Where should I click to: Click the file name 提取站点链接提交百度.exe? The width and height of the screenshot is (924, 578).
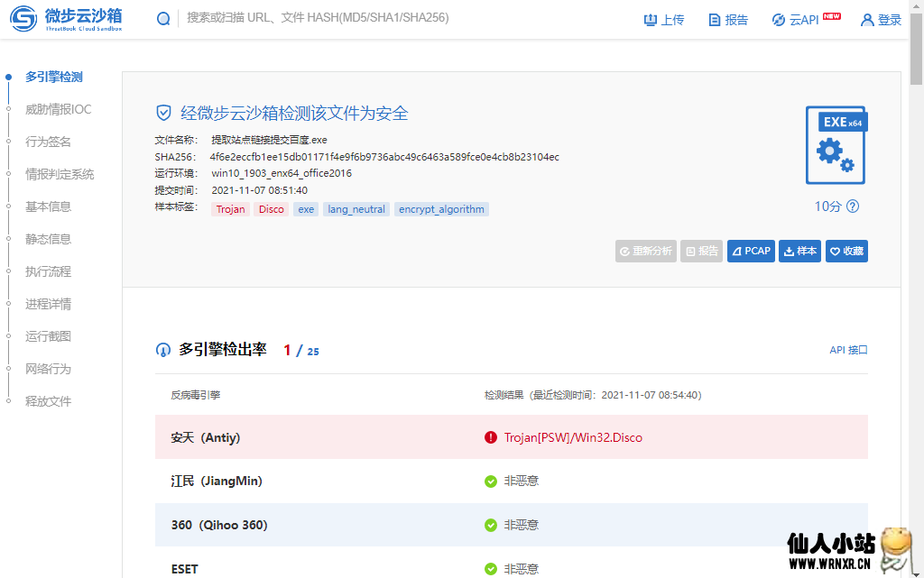(x=269, y=140)
